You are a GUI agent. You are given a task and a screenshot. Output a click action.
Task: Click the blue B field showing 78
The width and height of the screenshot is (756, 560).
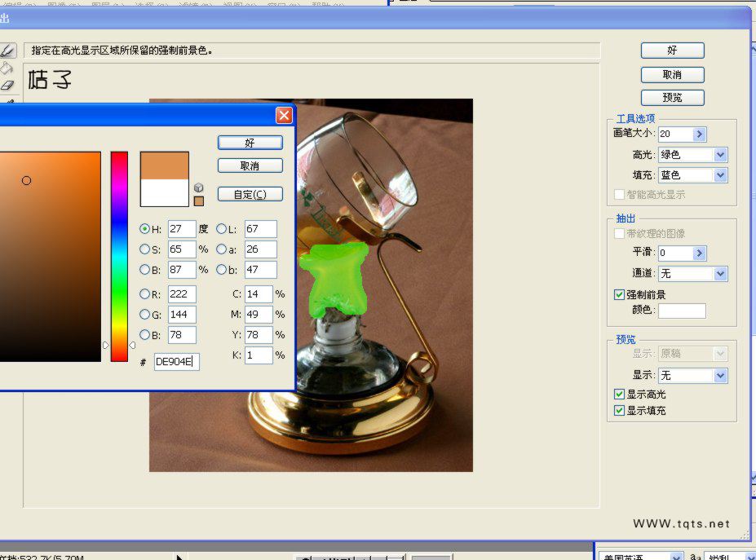(x=182, y=334)
